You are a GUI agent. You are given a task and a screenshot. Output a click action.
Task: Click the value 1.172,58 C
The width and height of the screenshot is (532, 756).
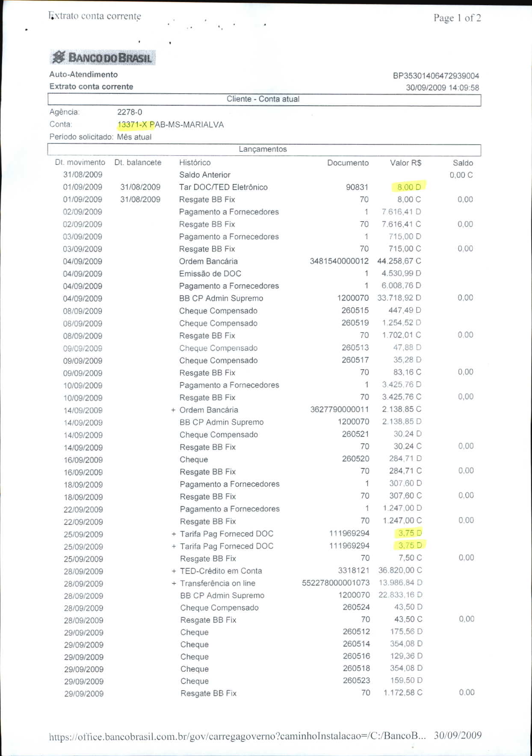coord(403,693)
